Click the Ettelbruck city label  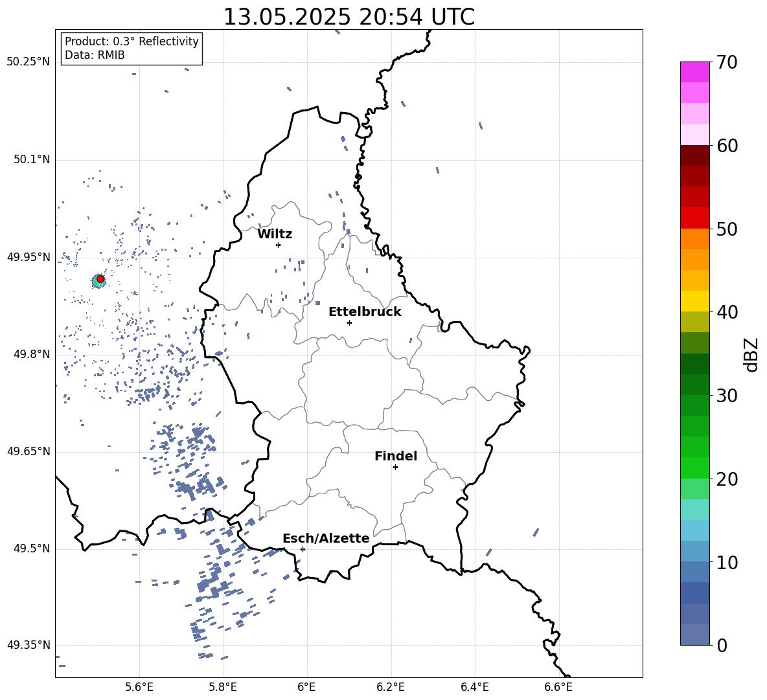tap(365, 312)
